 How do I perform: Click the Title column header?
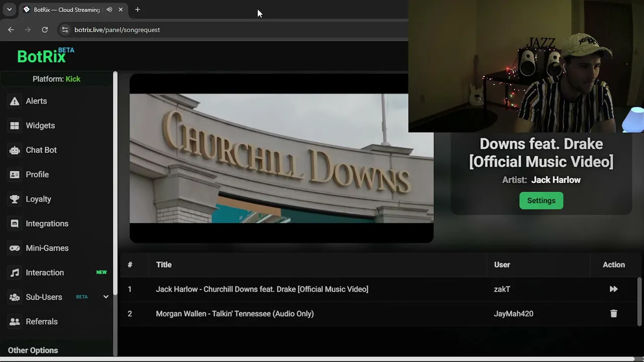(164, 265)
